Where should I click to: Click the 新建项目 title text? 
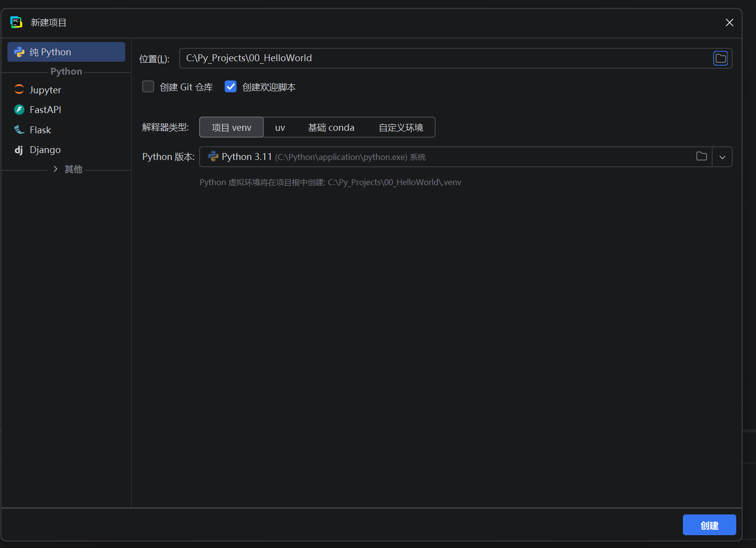[x=48, y=23]
